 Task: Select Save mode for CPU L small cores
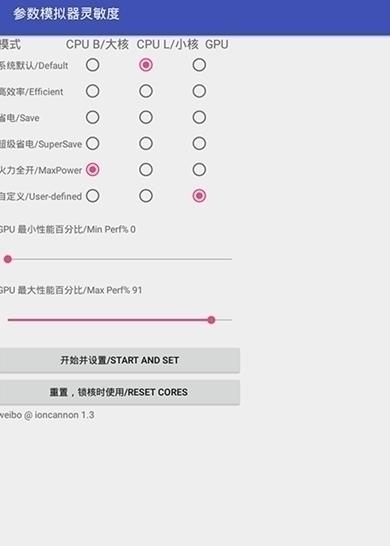click(146, 117)
